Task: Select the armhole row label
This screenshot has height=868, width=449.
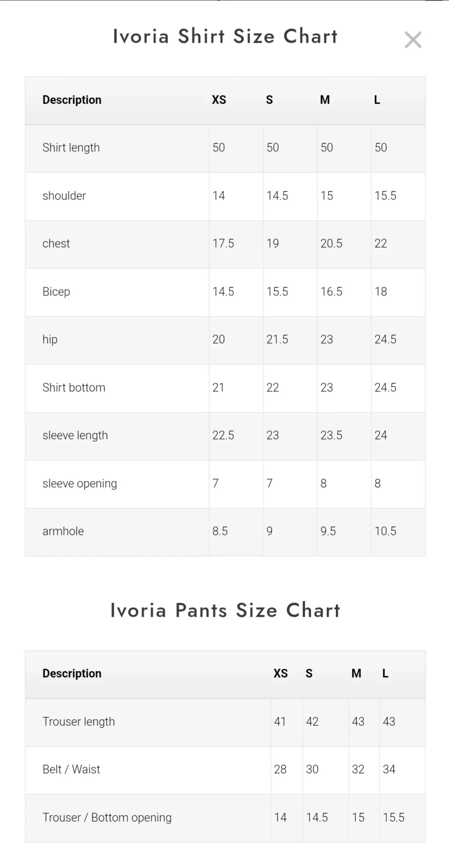Action: pyautogui.click(x=63, y=531)
